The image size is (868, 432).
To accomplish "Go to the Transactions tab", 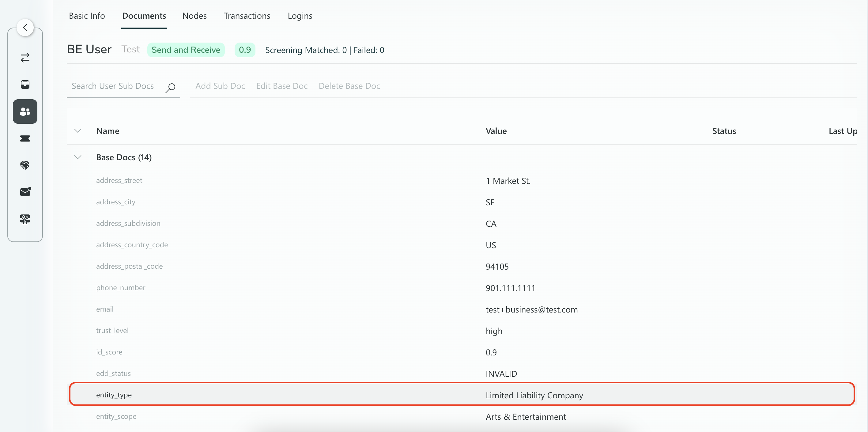I will coord(247,16).
